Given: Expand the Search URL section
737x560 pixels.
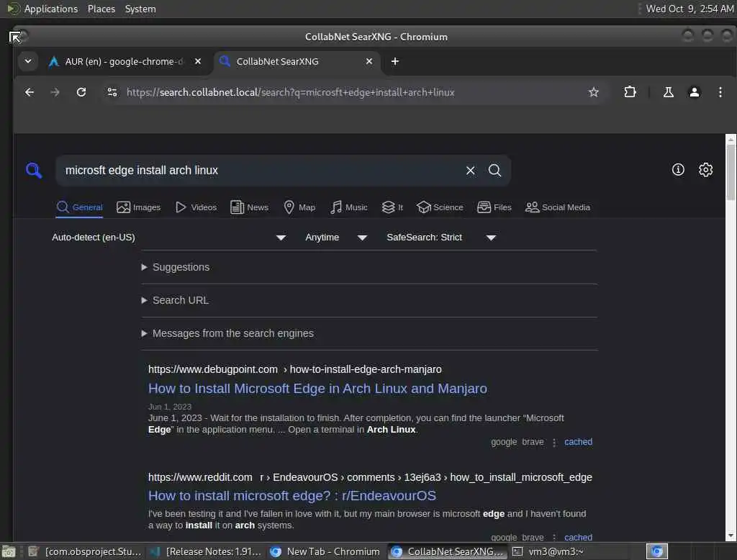Looking at the screenshot, I should pos(175,300).
